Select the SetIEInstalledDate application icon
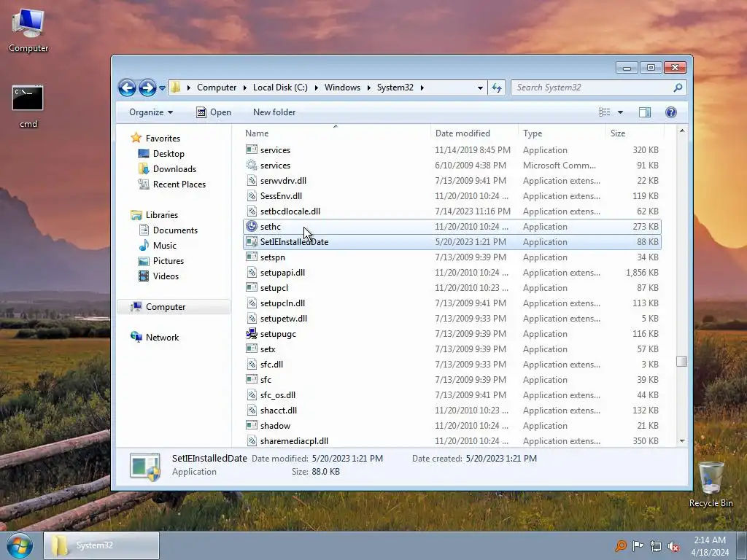Screen dimensions: 747x560 coord(252,242)
